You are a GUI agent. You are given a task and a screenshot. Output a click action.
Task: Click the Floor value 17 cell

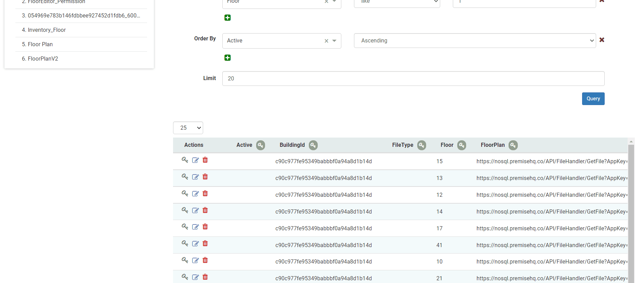point(439,228)
